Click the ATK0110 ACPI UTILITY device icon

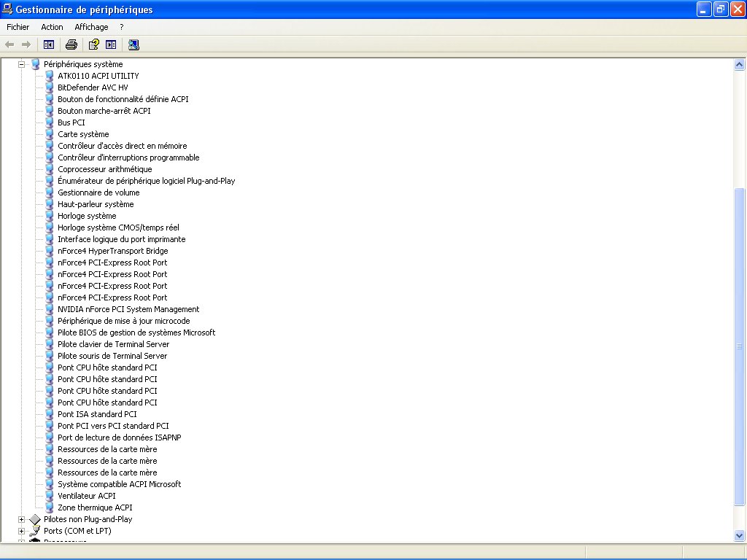pos(49,76)
